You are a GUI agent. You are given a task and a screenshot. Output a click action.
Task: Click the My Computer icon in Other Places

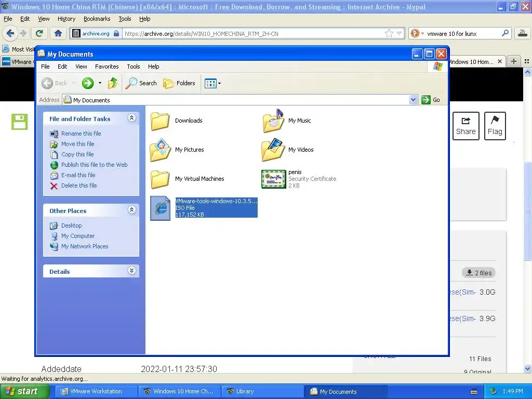coord(54,236)
